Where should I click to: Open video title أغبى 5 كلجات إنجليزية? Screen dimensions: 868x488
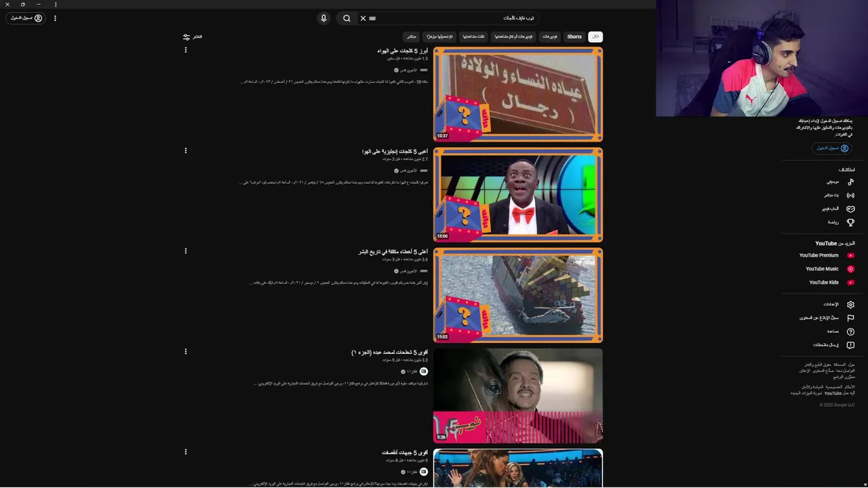[395, 151]
